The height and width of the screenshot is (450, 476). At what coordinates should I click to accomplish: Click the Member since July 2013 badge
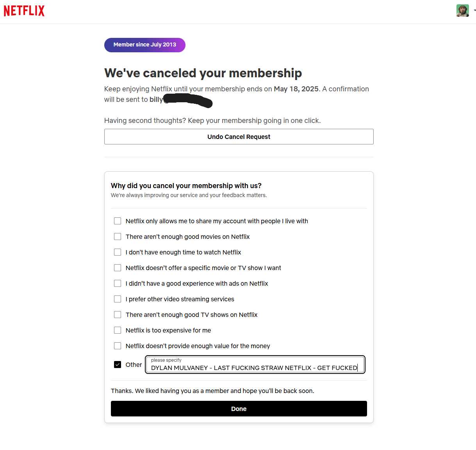(x=145, y=45)
